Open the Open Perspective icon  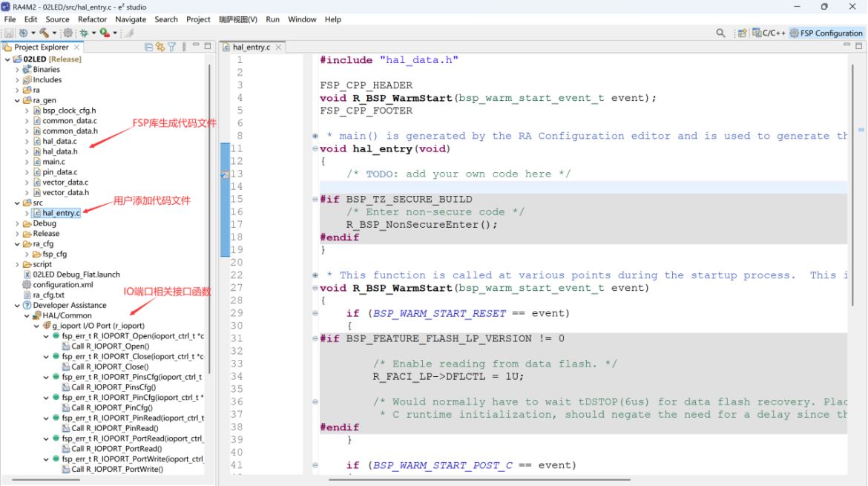tap(742, 33)
